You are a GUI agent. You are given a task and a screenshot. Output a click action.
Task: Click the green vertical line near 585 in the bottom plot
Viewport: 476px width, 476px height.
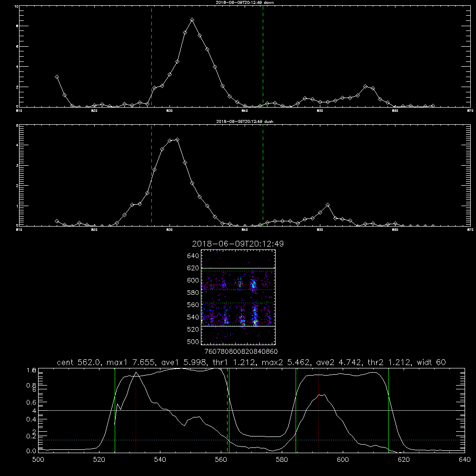tap(296, 410)
